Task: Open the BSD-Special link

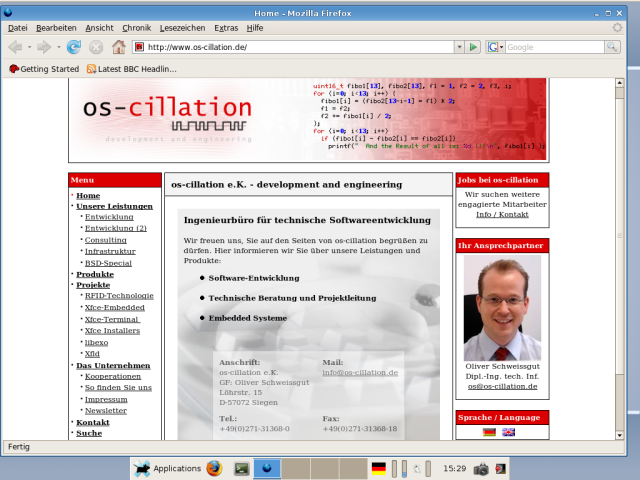Action: 108,263
